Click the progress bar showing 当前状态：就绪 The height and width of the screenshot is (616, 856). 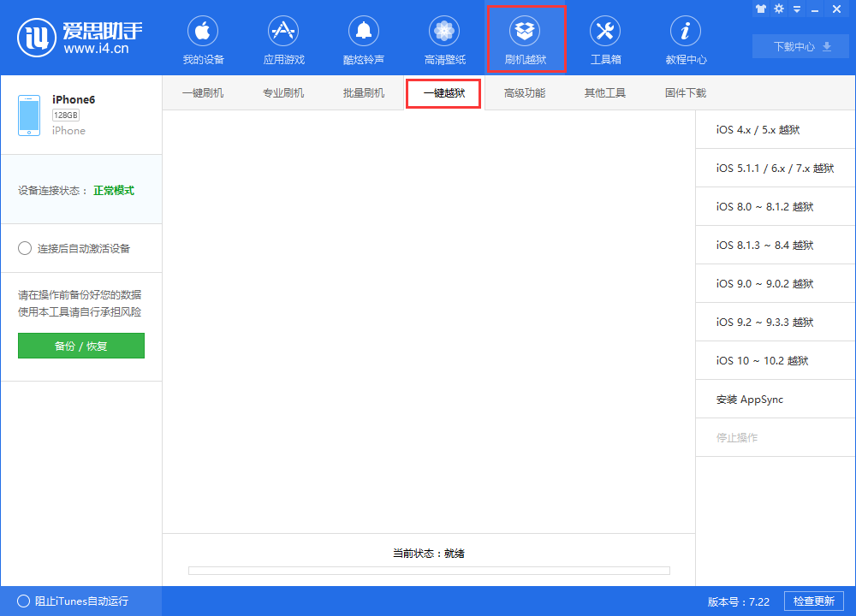428,570
